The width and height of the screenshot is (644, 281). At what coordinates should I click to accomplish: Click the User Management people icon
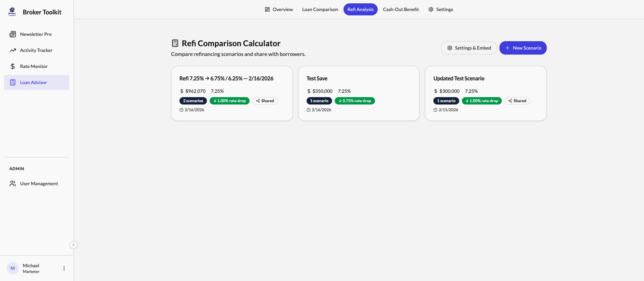[13, 184]
